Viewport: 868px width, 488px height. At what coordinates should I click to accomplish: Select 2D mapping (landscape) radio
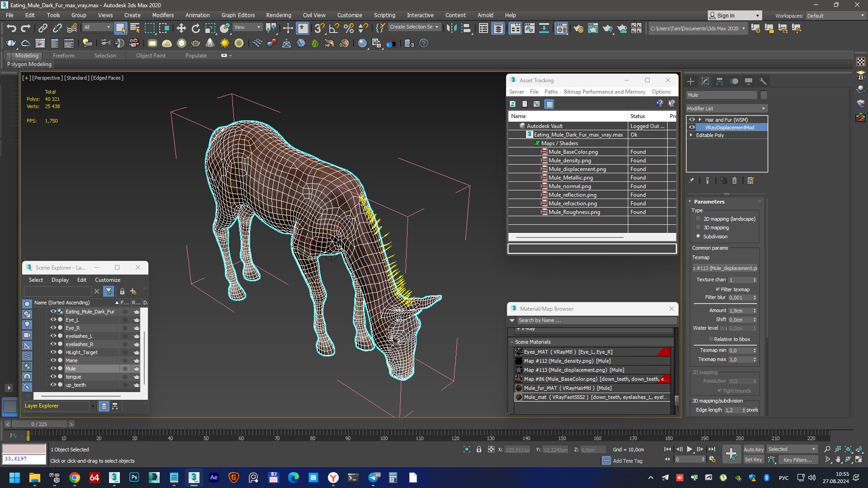tap(698, 219)
